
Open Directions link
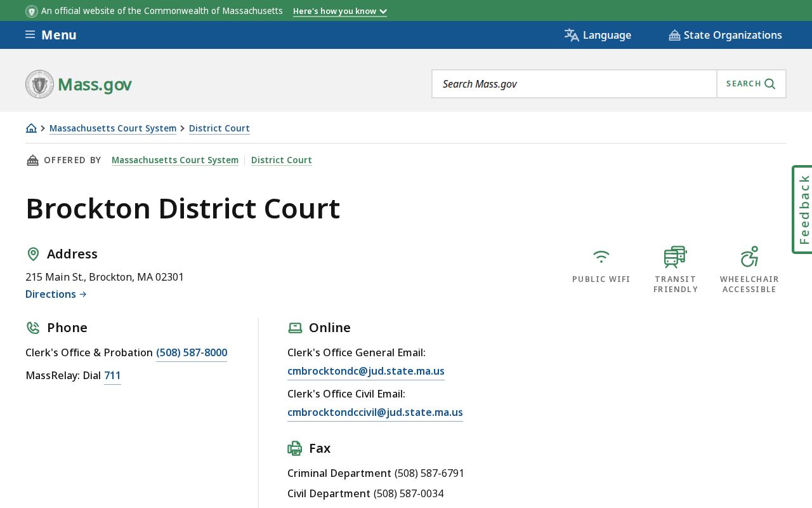pyautogui.click(x=56, y=294)
